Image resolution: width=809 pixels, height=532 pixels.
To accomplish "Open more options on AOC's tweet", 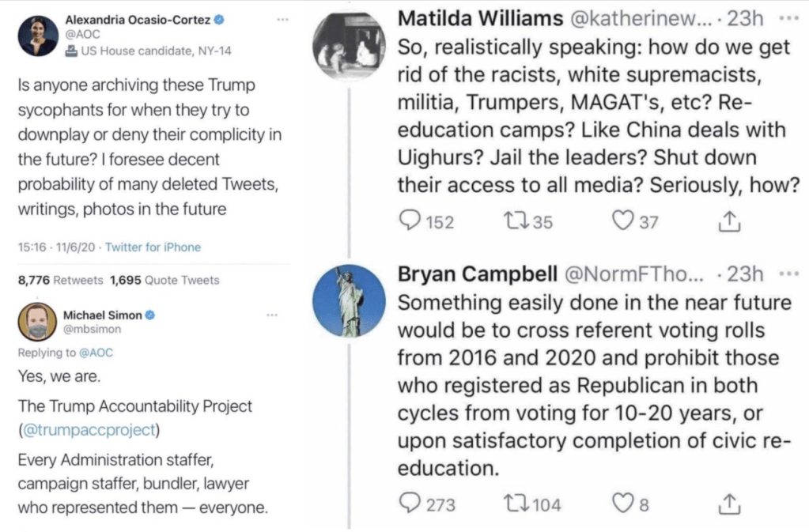I will 273,17.
